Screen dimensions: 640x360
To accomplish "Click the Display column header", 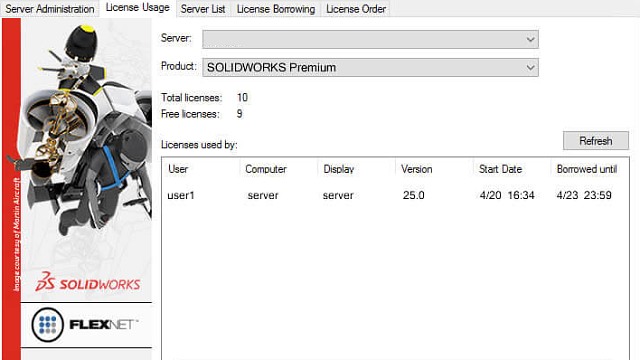I will 356,169.
